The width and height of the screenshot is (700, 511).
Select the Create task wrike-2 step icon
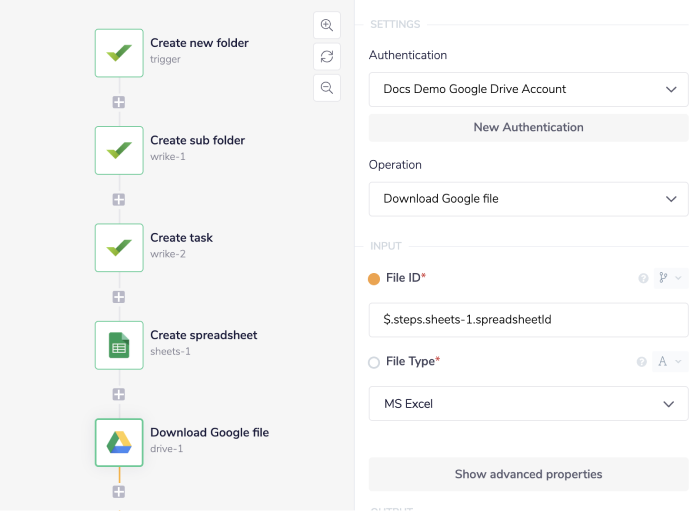point(119,247)
